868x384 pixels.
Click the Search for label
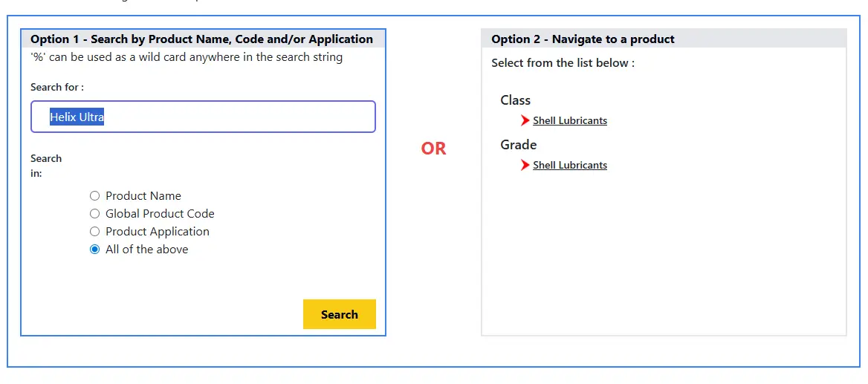57,88
